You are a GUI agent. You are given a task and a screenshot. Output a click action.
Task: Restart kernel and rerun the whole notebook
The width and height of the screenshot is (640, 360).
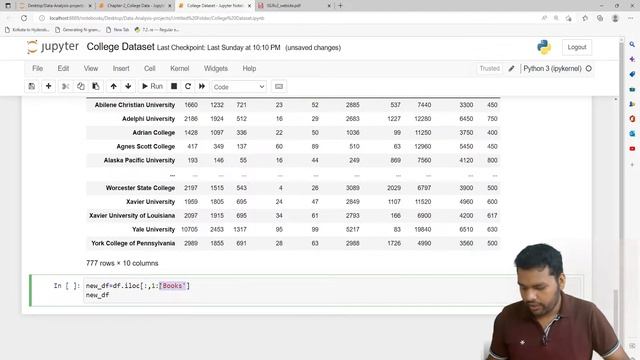(x=202, y=87)
